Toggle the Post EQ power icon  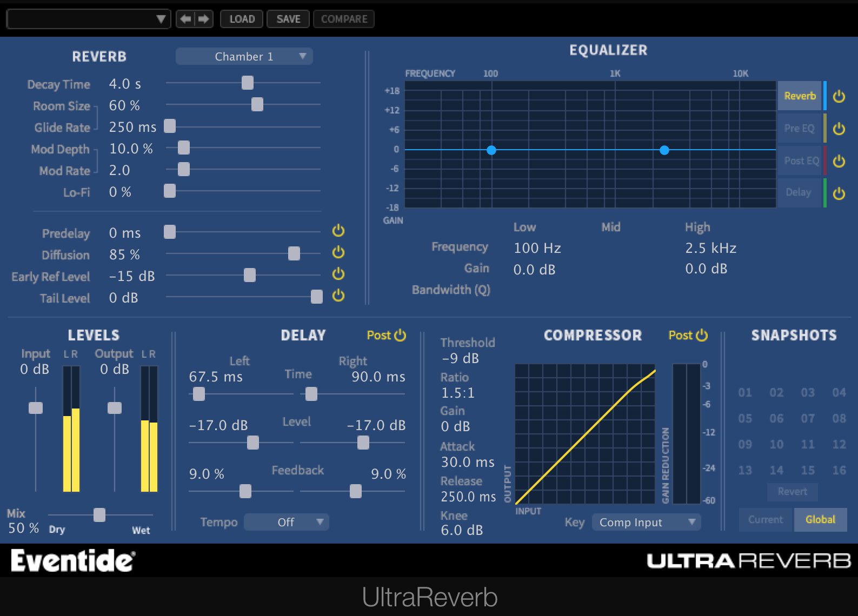pyautogui.click(x=839, y=161)
